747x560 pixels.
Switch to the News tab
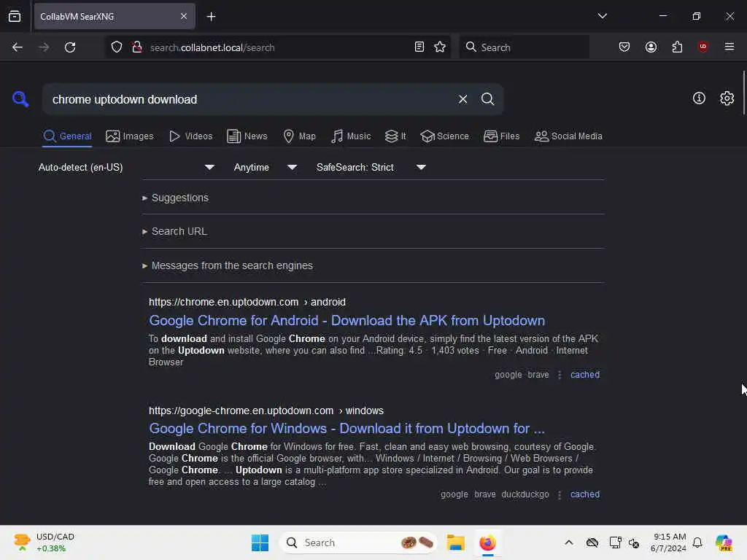coord(247,136)
